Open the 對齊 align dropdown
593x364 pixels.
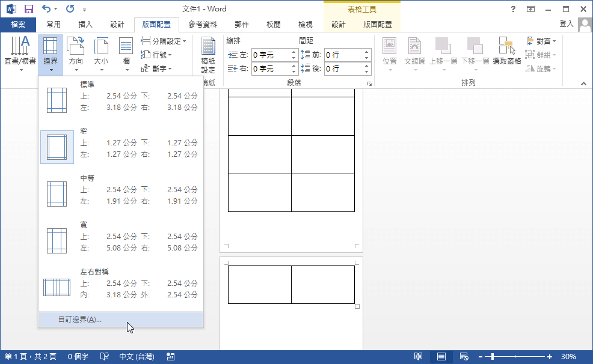point(541,40)
